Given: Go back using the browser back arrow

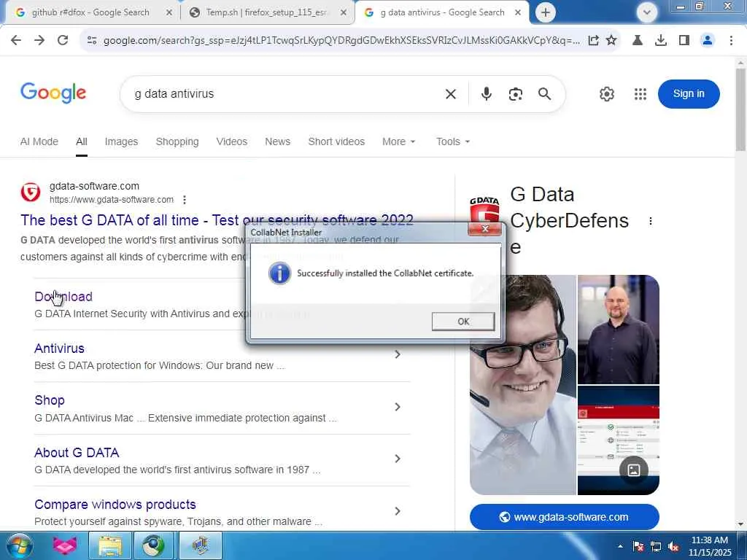Looking at the screenshot, I should 16,41.
